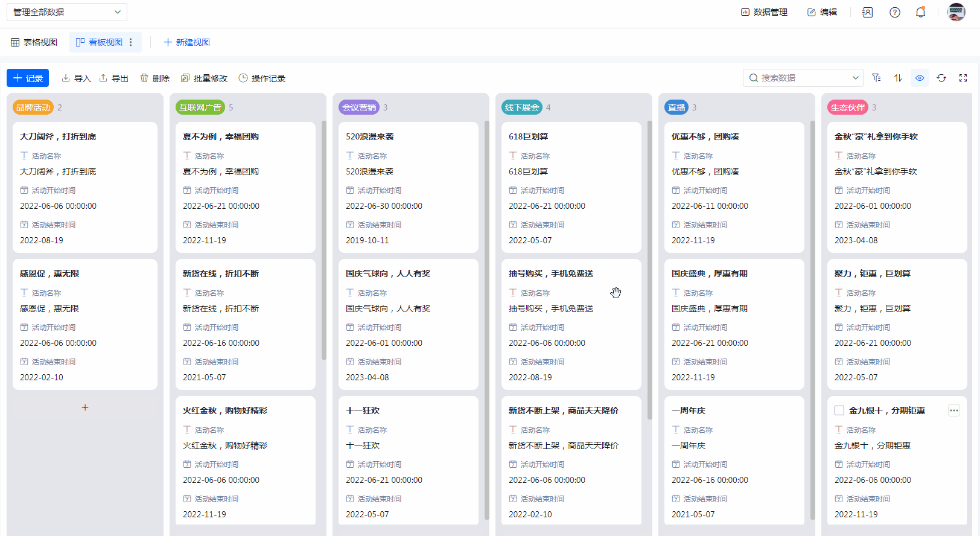Toggle field visibility eye icon

coord(920,78)
